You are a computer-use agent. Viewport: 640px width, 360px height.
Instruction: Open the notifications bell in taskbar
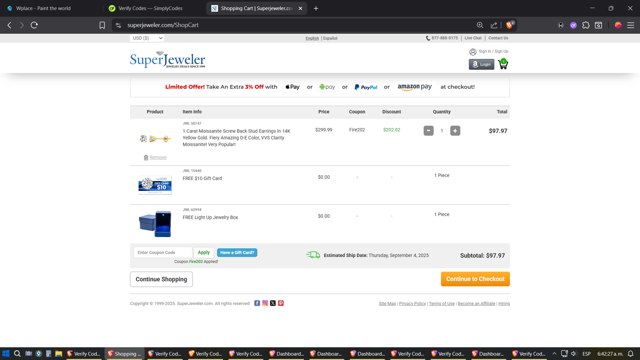pos(631,353)
